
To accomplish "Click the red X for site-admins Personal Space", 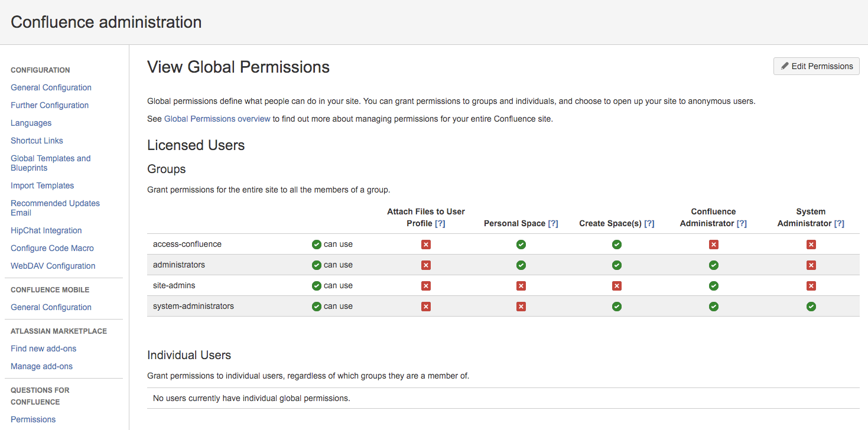I will (x=521, y=286).
